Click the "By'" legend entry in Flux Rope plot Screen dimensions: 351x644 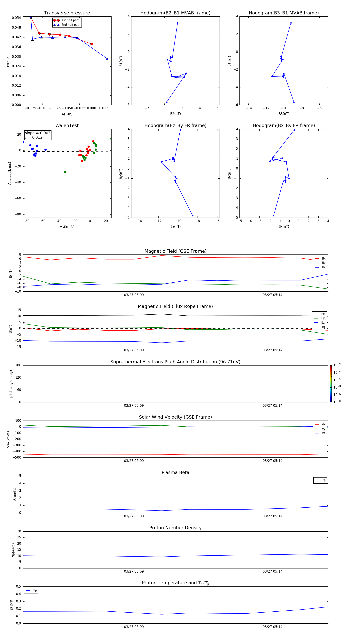(x=320, y=318)
